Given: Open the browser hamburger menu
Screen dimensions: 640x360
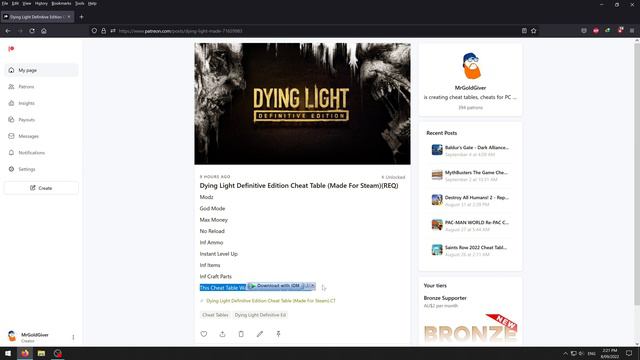Looking at the screenshot, I should tap(632, 31).
